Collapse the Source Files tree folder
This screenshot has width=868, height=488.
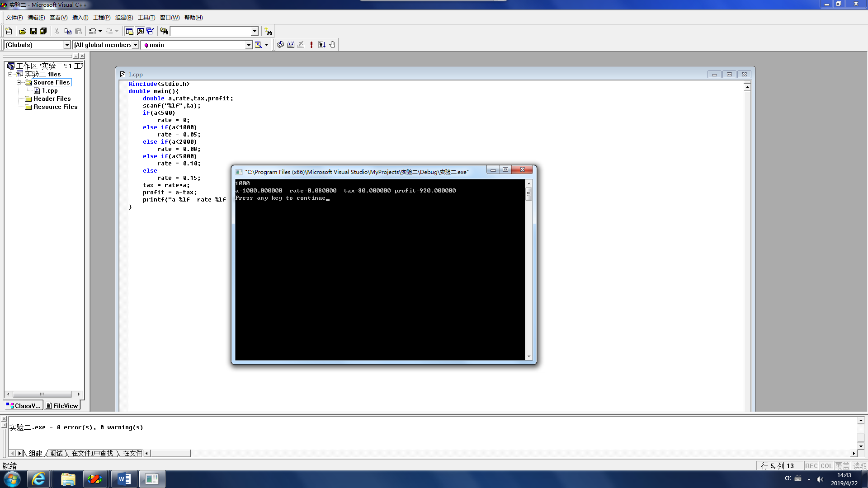pos(19,82)
